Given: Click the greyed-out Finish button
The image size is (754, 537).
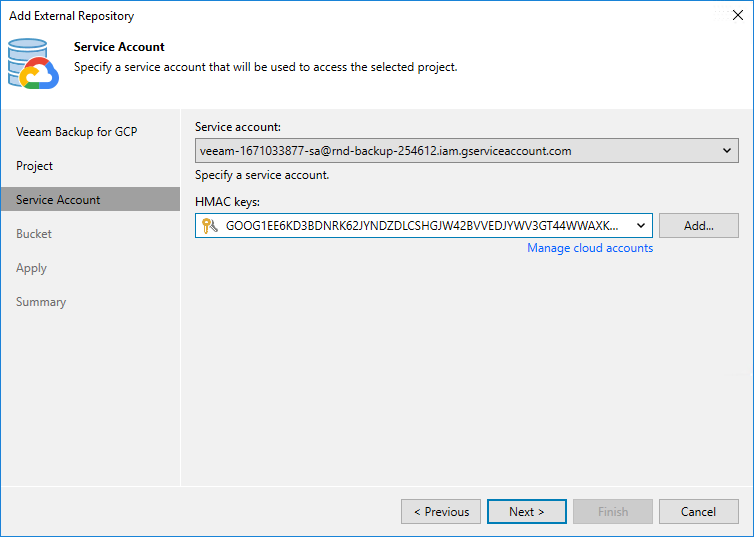Looking at the screenshot, I should point(613,512).
